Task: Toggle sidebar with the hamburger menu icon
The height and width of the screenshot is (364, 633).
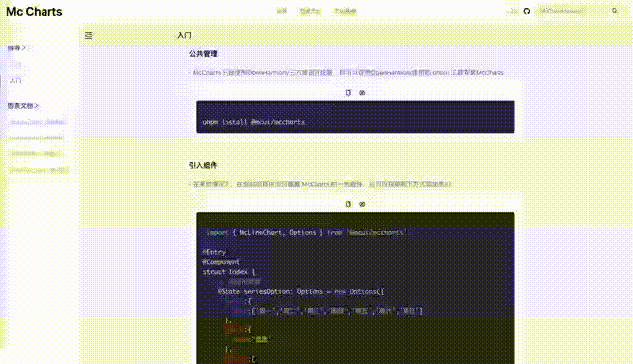Action: coord(88,35)
